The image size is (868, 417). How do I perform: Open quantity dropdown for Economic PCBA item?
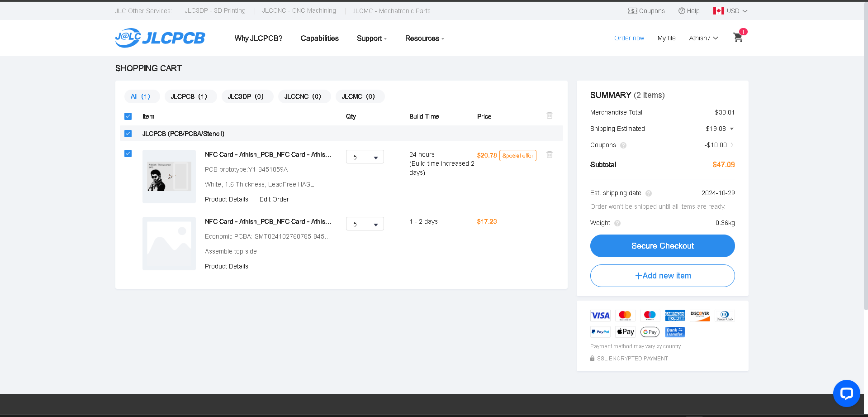click(x=365, y=224)
